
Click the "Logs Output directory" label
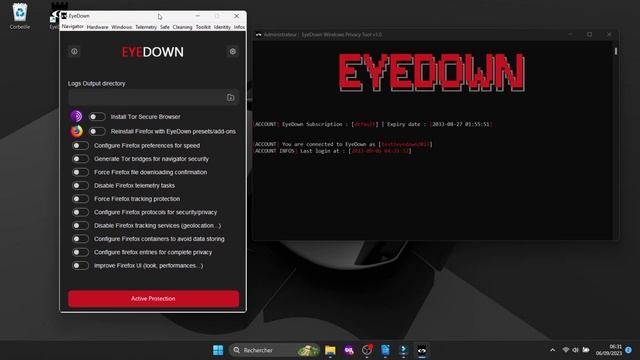(97, 83)
